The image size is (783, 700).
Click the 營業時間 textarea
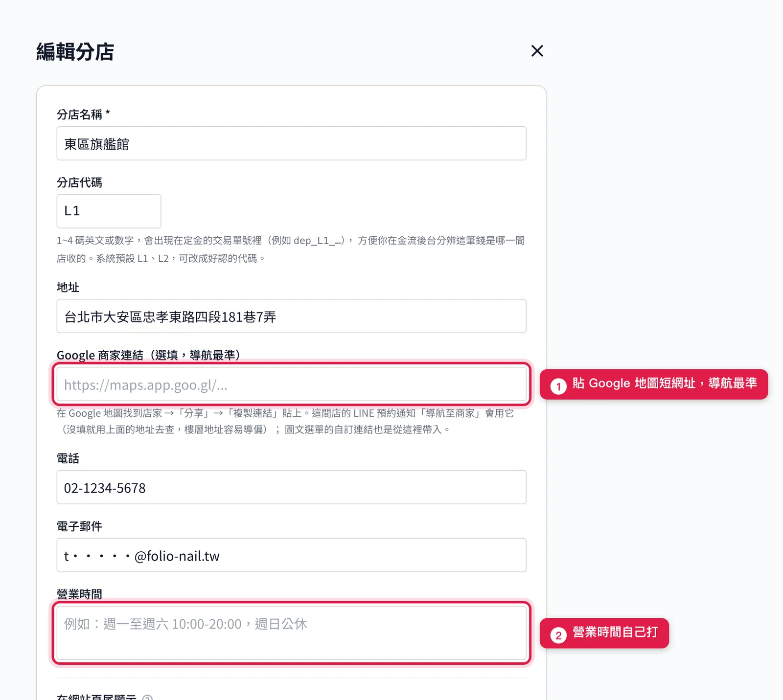click(x=291, y=633)
